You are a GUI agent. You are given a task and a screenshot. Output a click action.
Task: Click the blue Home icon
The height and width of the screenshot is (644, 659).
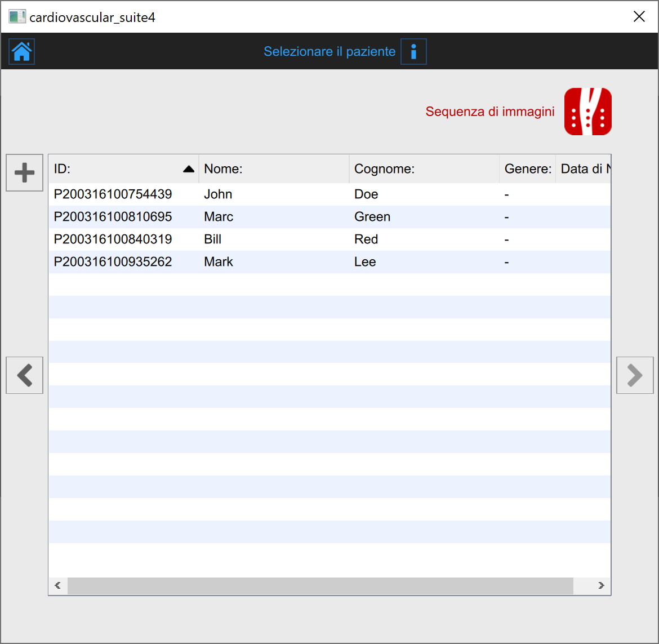(22, 52)
